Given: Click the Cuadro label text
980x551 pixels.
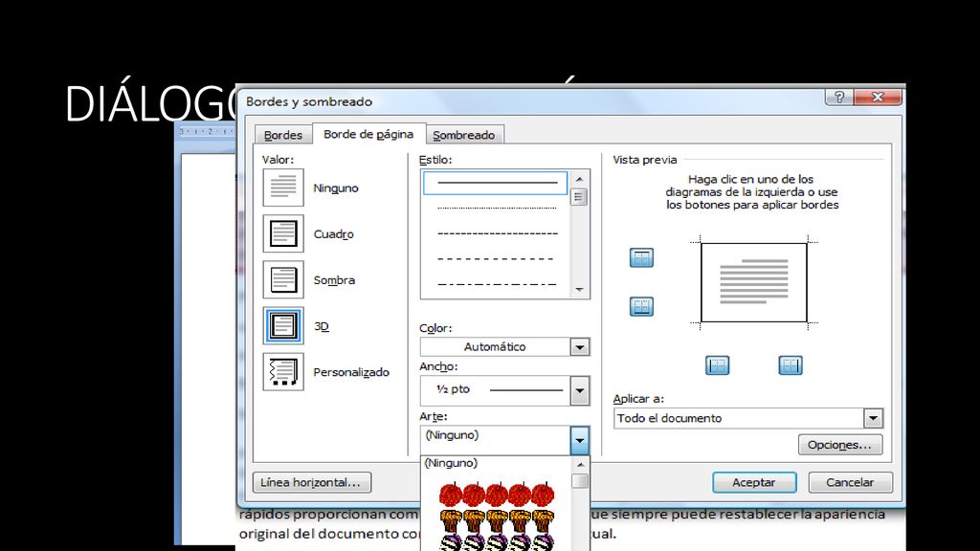Looking at the screenshot, I should click(x=333, y=234).
